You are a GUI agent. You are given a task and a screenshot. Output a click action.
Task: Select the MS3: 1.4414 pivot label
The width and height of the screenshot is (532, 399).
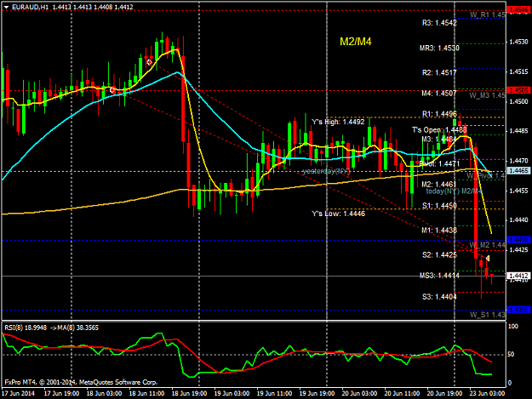click(439, 276)
